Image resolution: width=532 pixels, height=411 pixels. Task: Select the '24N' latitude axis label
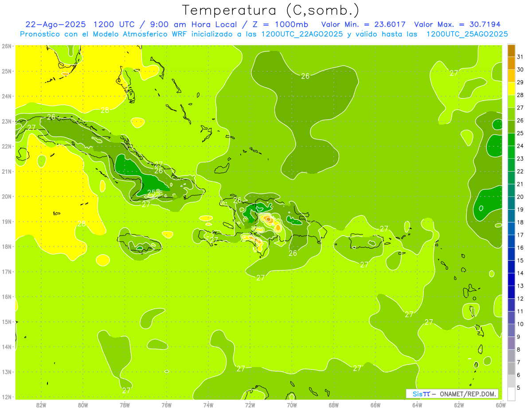(7, 96)
